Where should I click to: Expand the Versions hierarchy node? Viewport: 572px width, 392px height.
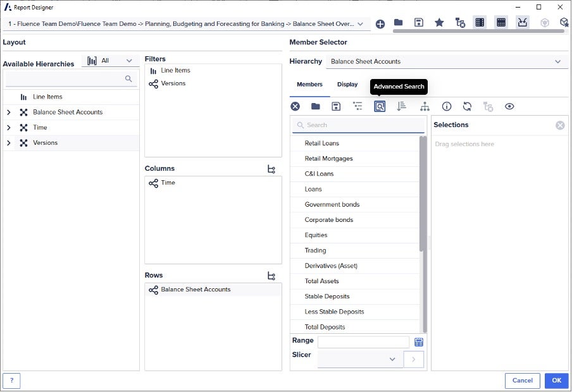click(9, 143)
